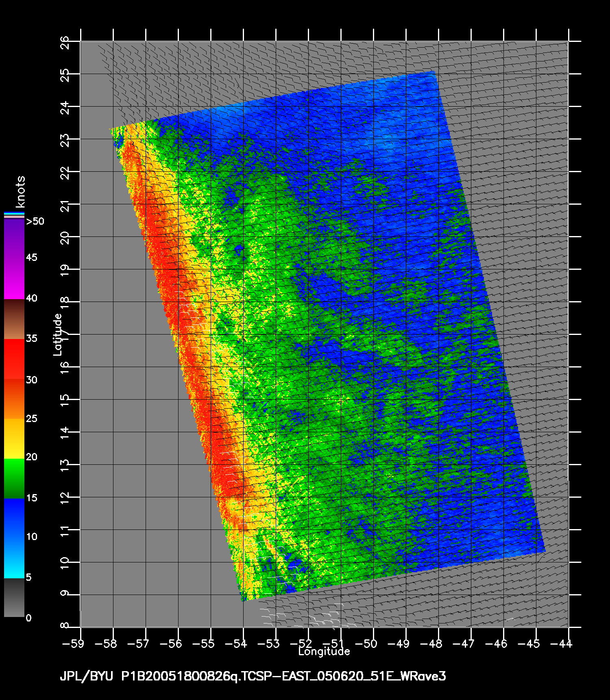
Task: Select the '>50' legend label
Action: 35,221
